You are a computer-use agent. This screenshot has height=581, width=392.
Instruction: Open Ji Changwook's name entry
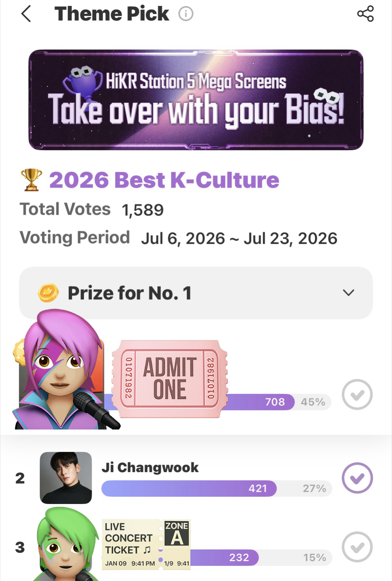click(x=150, y=467)
